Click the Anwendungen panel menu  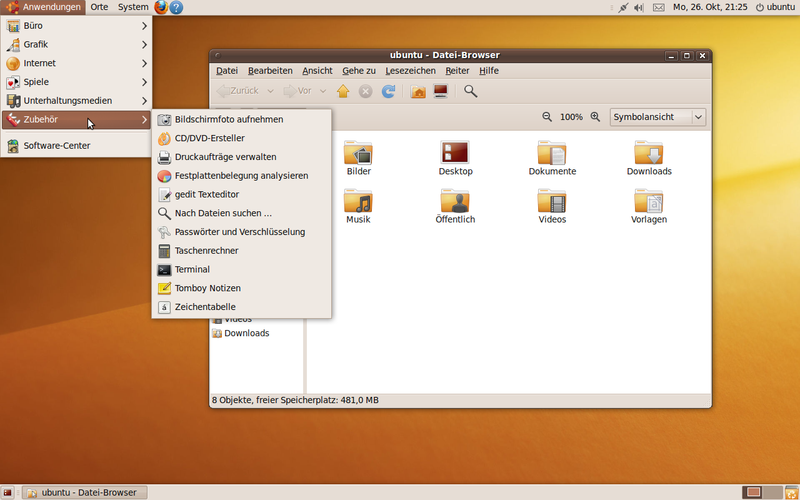pyautogui.click(x=43, y=7)
